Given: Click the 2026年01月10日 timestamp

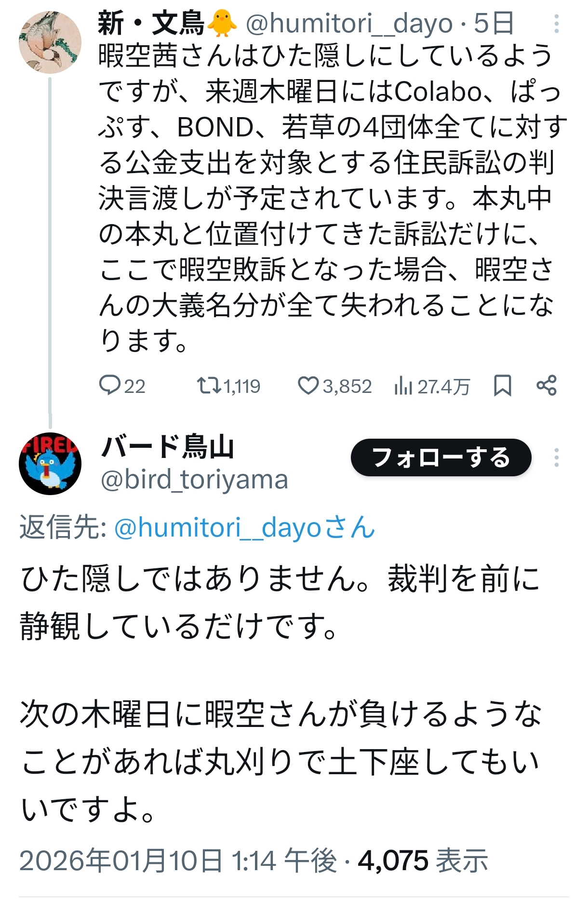Looking at the screenshot, I should pyautogui.click(x=177, y=861).
